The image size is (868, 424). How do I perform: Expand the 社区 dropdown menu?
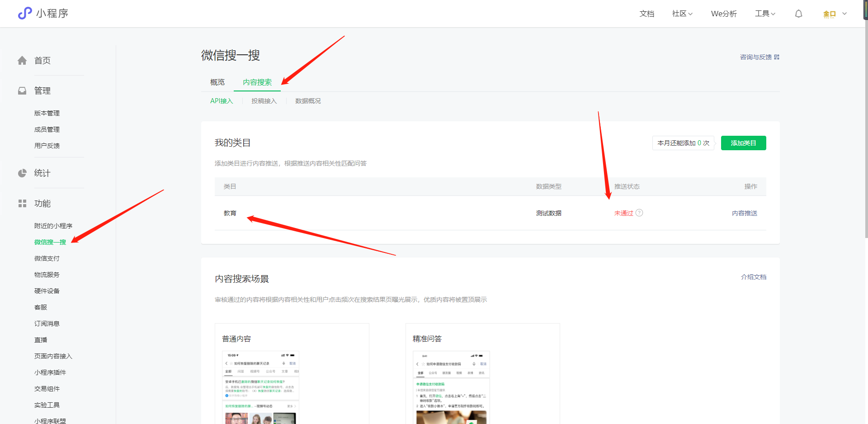682,14
